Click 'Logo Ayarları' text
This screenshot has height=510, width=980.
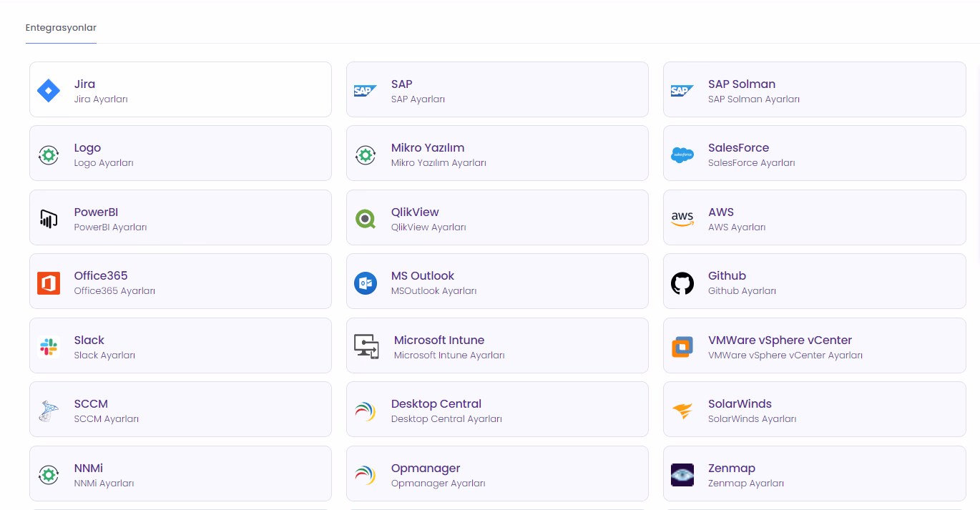click(x=104, y=163)
